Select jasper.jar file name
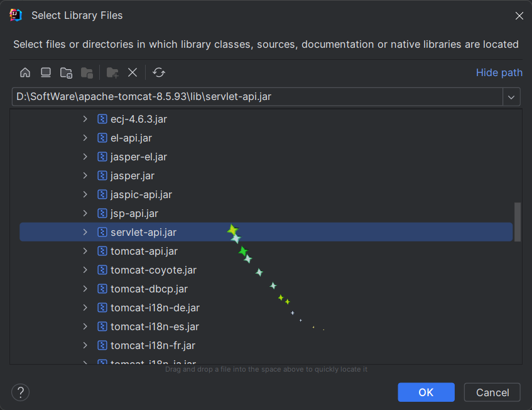This screenshot has height=410, width=532. click(133, 176)
